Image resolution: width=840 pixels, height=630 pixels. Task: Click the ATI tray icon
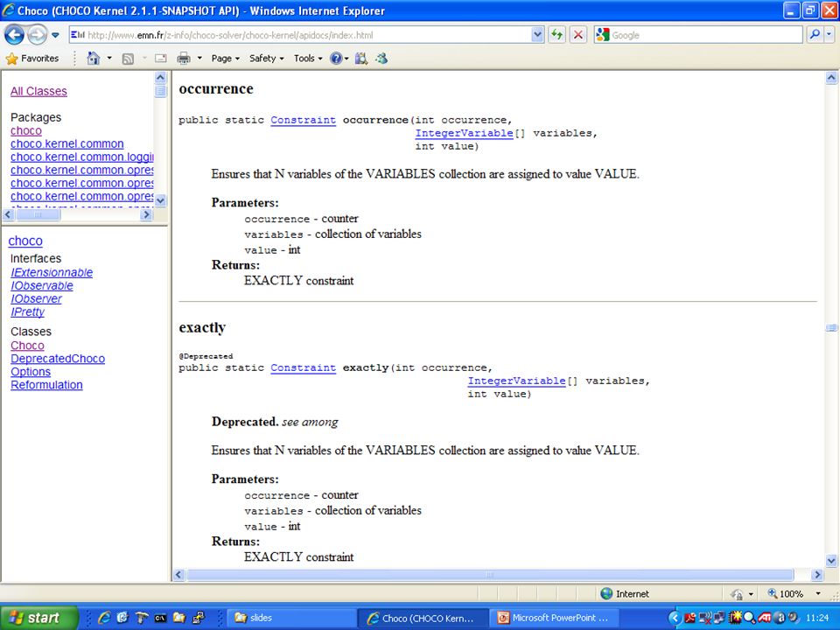pyautogui.click(x=765, y=618)
